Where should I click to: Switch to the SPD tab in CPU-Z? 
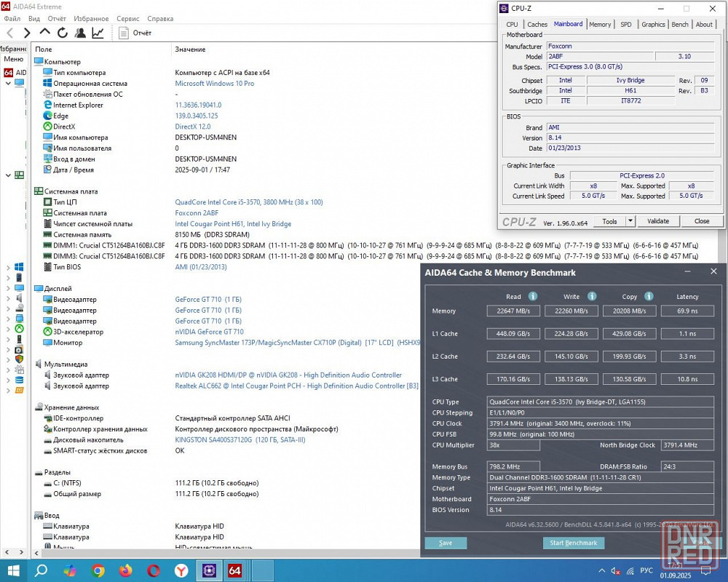coord(626,24)
